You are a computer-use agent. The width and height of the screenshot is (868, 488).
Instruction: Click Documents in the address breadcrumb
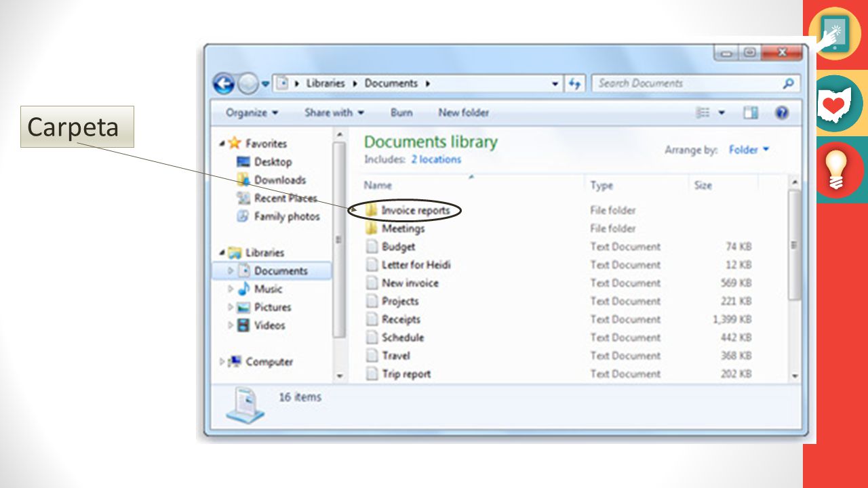(x=391, y=83)
